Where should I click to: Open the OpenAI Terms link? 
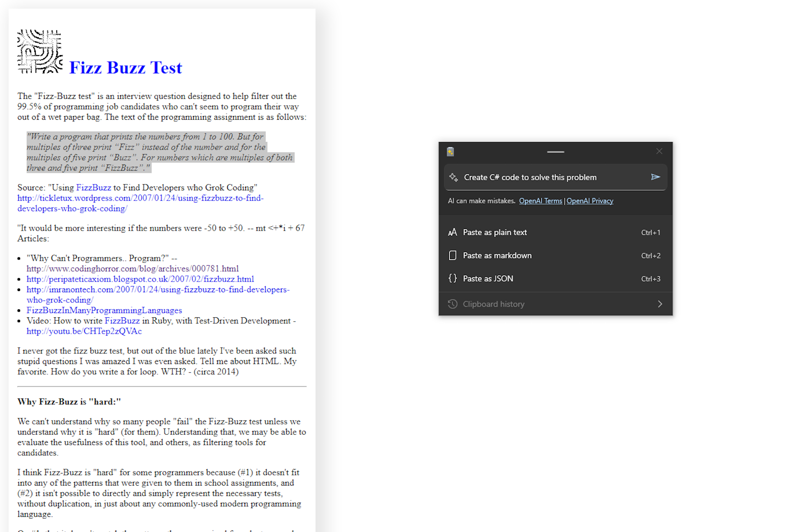(540, 201)
